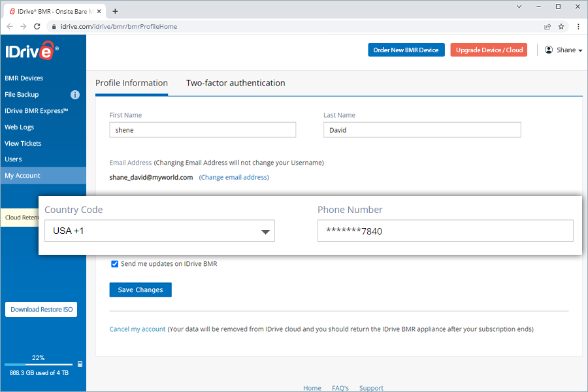The height and width of the screenshot is (392, 588).
Task: Open Users in sidebar
Action: [13, 159]
